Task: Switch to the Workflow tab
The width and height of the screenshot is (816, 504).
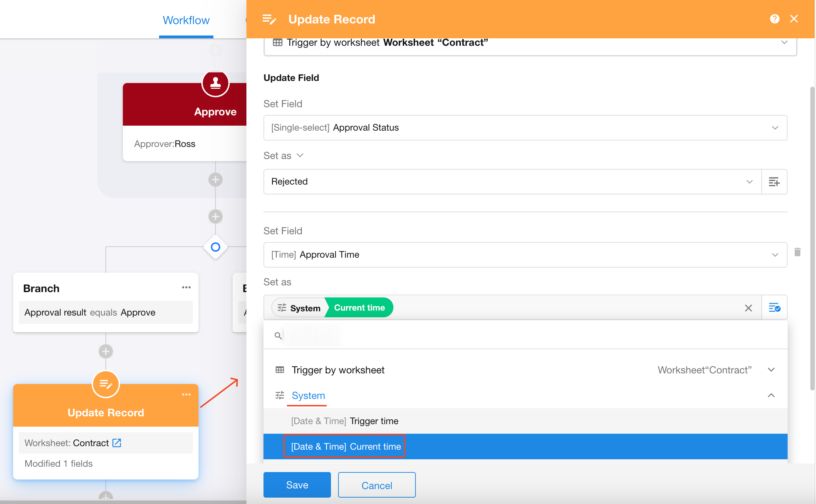Action: [x=186, y=20]
